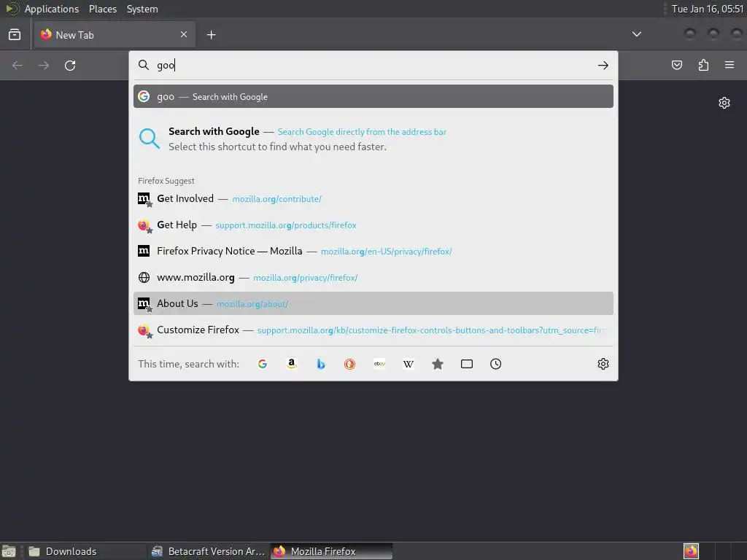
Task: Search this time with eBay icon
Action: 379,364
